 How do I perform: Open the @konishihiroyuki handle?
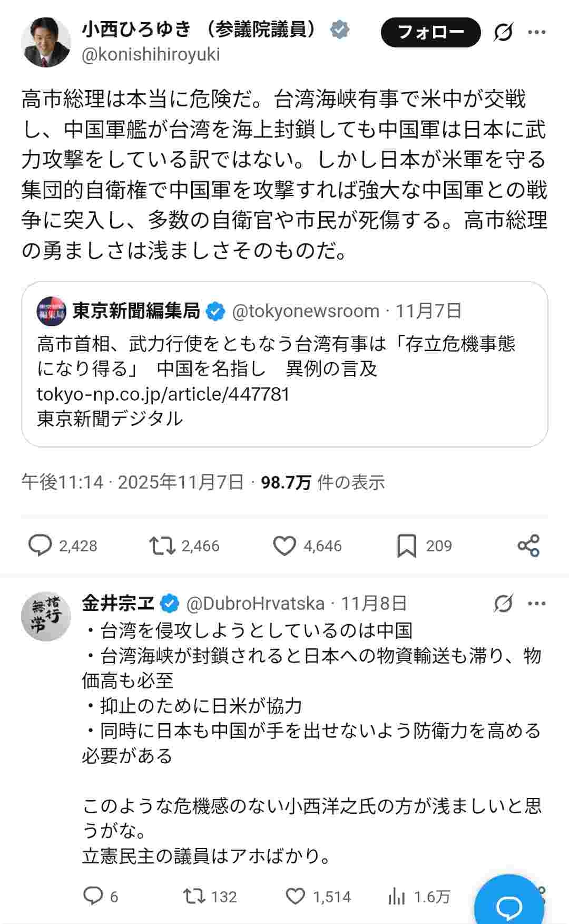click(151, 55)
